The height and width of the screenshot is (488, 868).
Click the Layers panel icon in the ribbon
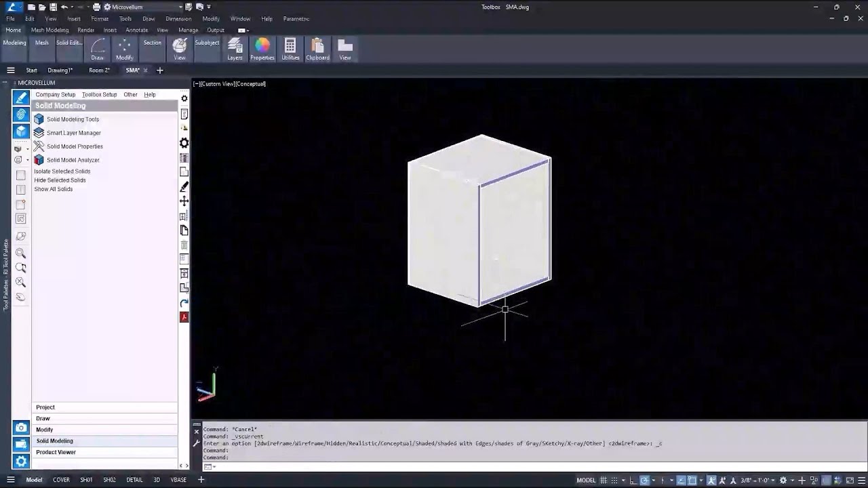pos(235,49)
